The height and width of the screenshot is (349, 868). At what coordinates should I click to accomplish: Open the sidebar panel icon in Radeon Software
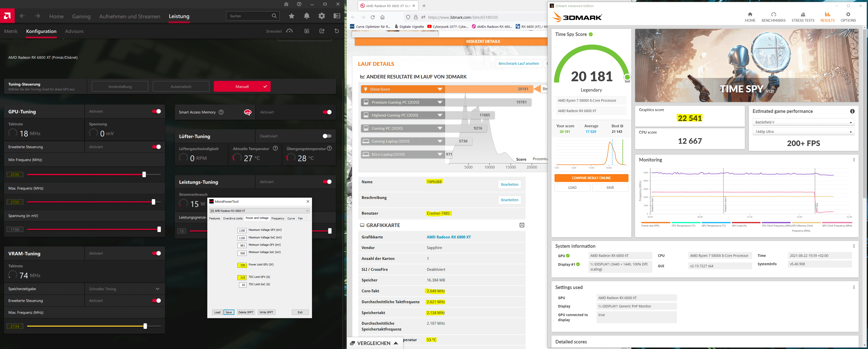pos(337,16)
